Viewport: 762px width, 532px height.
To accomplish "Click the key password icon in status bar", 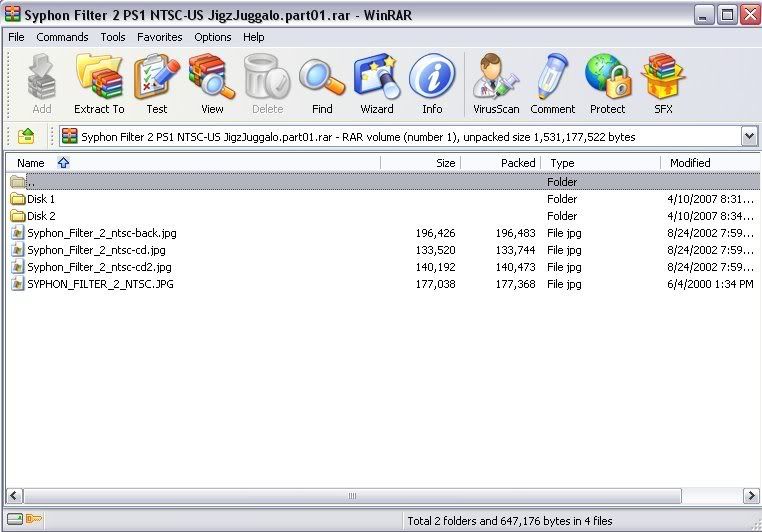I will point(34,519).
